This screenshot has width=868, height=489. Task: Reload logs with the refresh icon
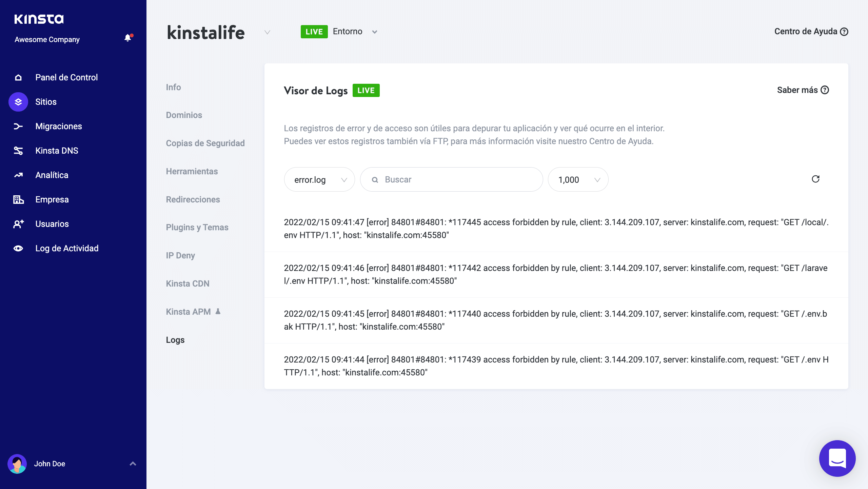[x=815, y=179]
